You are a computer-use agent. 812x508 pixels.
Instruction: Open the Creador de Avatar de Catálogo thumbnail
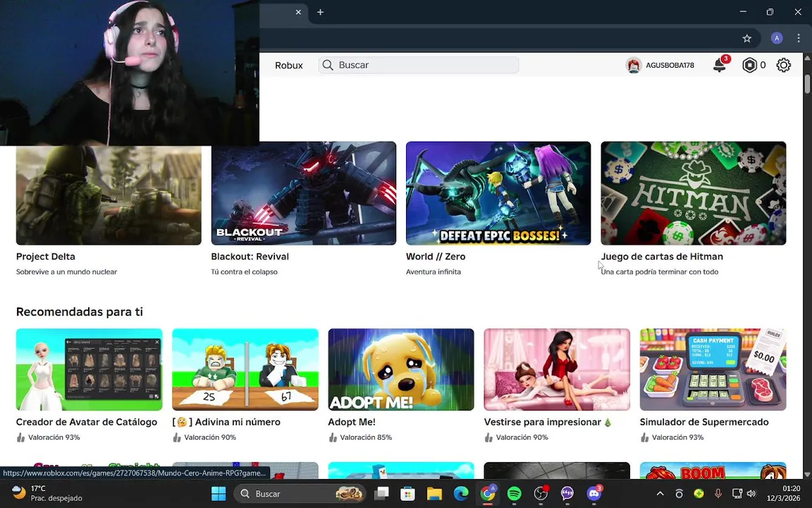pyautogui.click(x=89, y=370)
